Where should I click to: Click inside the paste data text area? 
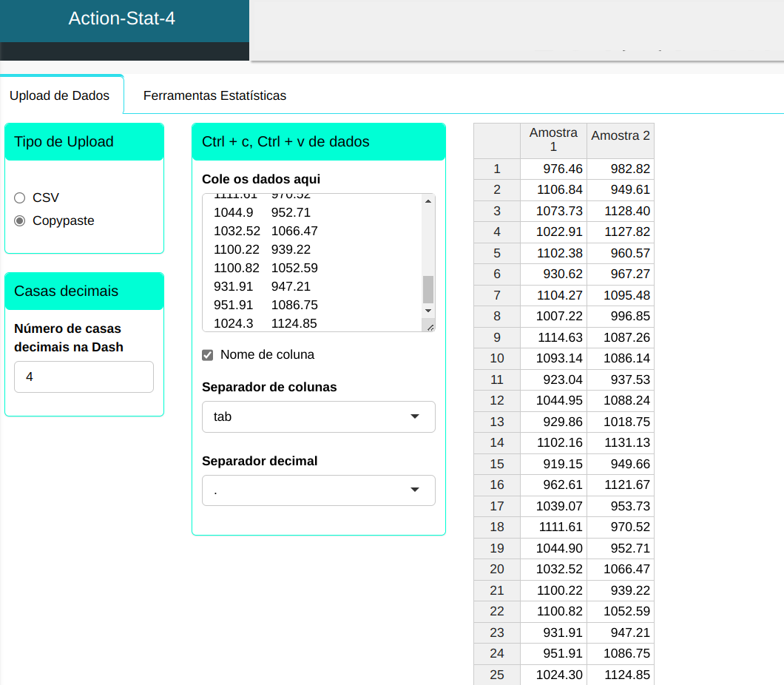311,259
